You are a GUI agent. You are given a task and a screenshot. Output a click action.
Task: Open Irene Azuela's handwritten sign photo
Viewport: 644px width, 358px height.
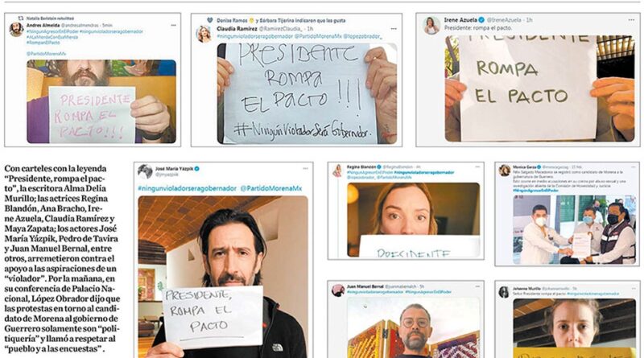(539, 88)
